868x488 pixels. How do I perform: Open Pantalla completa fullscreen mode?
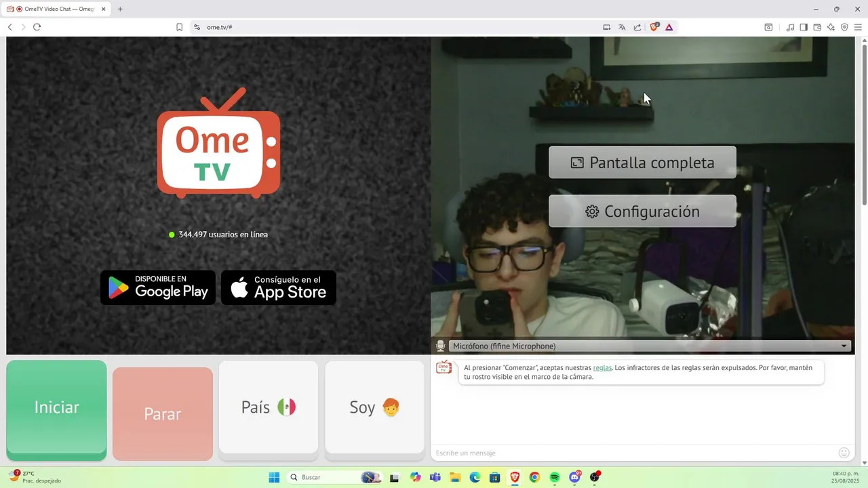coord(642,163)
